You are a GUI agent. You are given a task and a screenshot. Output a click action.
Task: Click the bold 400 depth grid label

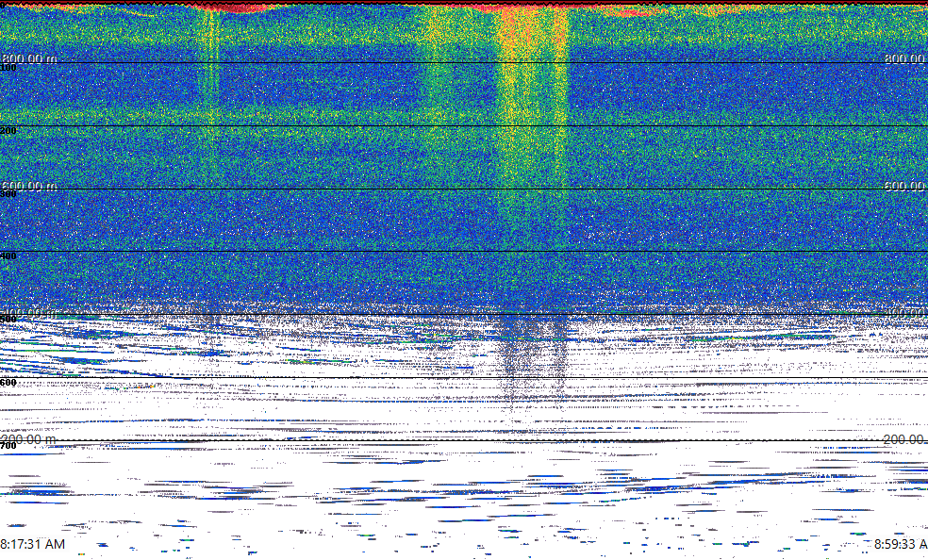tap(8, 256)
